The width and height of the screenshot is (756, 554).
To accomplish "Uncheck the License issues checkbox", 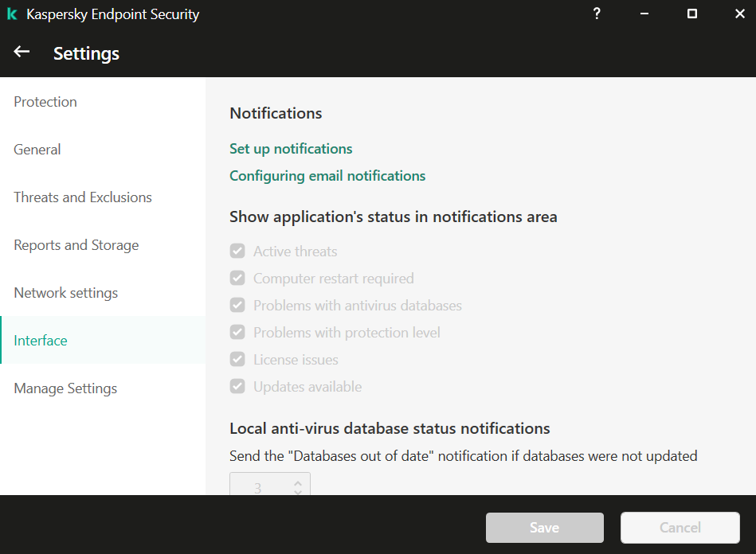I will (237, 360).
